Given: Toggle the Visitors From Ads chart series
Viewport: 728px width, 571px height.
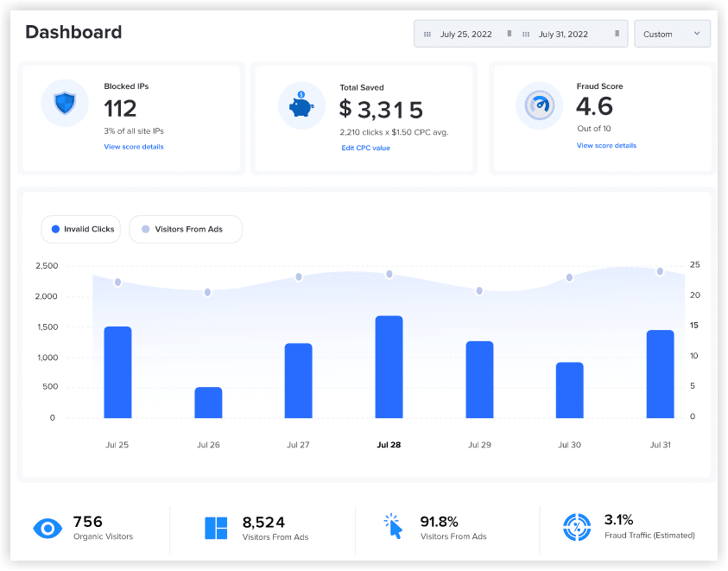Looking at the screenshot, I should (186, 229).
